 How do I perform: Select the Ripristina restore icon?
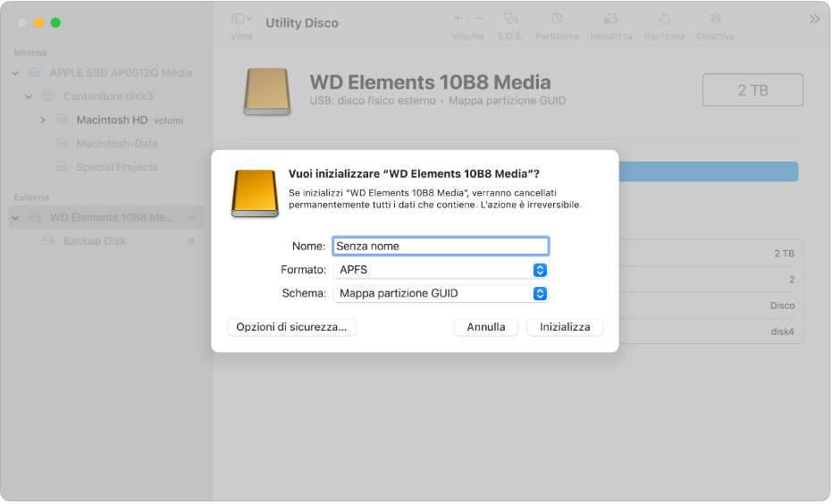click(664, 19)
